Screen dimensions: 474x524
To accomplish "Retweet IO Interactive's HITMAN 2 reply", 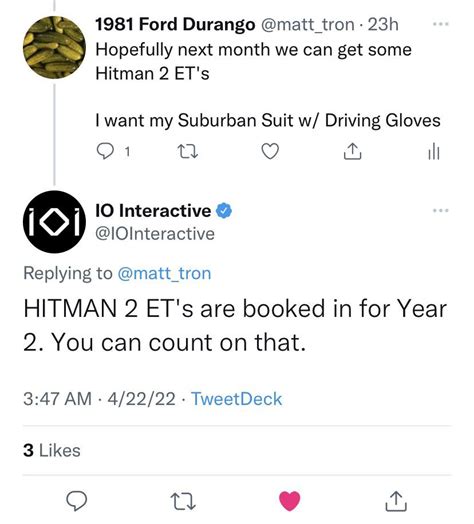I will coord(183,501).
